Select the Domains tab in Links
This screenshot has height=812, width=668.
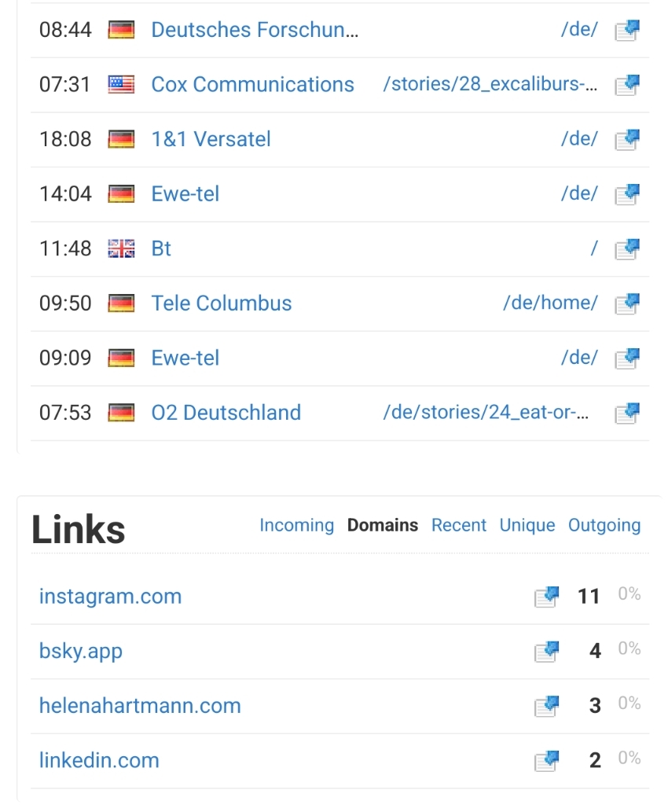pyautogui.click(x=383, y=525)
